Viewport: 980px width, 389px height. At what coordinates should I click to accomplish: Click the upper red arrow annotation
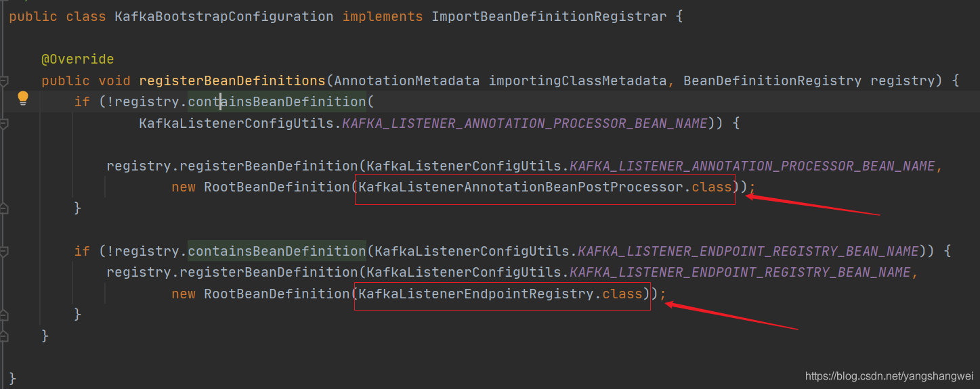813,206
